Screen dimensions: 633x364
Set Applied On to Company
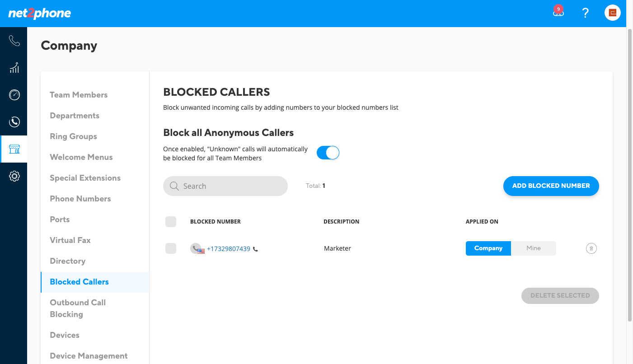(x=488, y=248)
